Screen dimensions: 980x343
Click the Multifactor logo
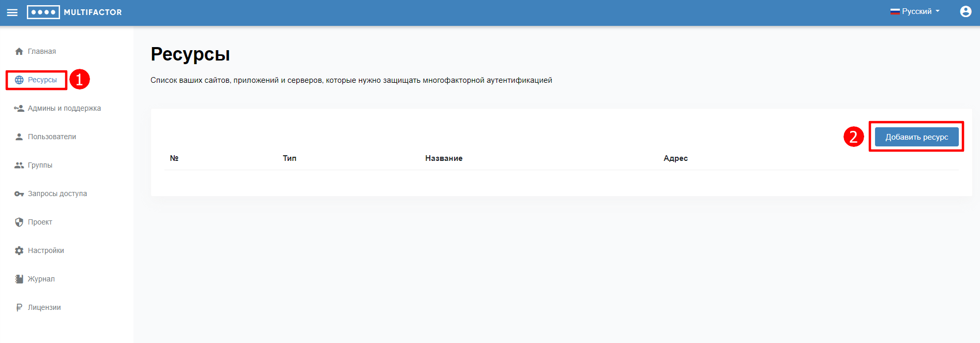point(74,12)
